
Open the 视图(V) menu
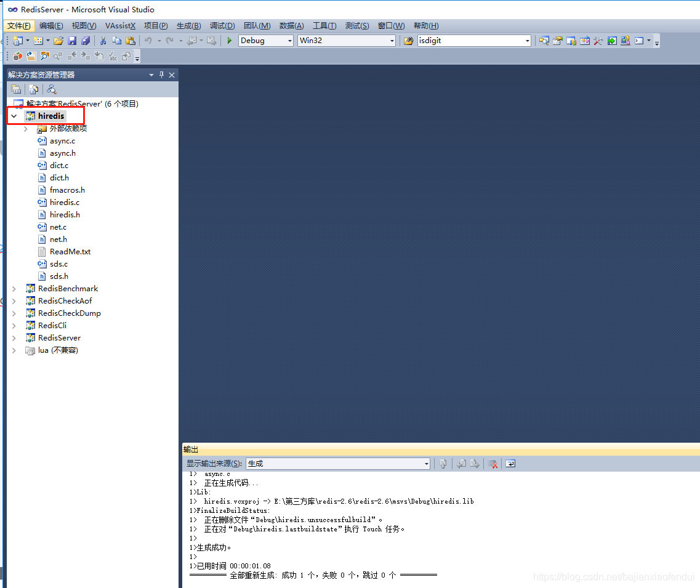(84, 26)
